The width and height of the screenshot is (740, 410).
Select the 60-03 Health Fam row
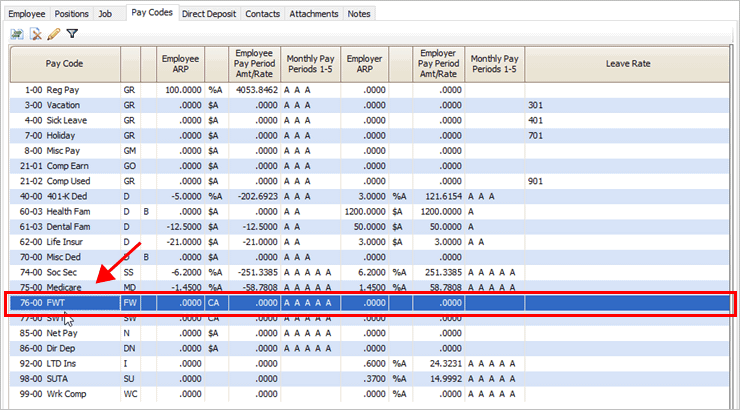coord(65,212)
